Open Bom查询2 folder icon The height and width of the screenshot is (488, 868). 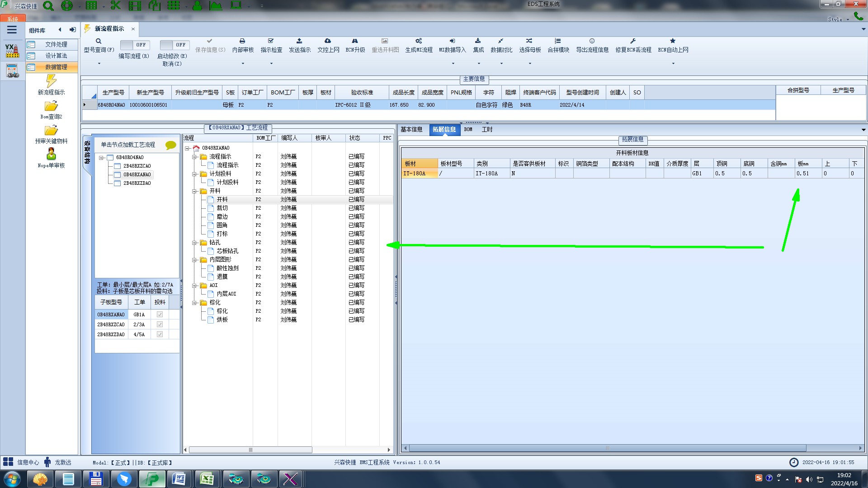coord(51,106)
